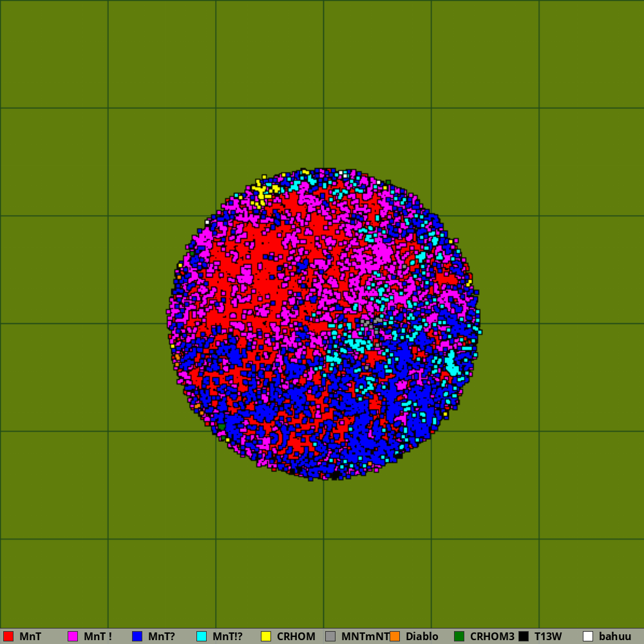Select the 'CRHOM' legend label
The height and width of the screenshot is (644, 644).
coord(296,636)
